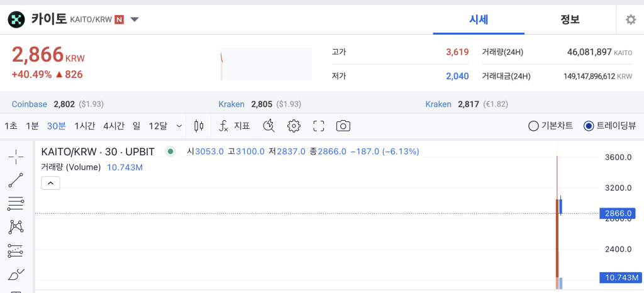The height and width of the screenshot is (293, 644).
Task: Click the 3200.0 price axis label
Action: tap(618, 188)
